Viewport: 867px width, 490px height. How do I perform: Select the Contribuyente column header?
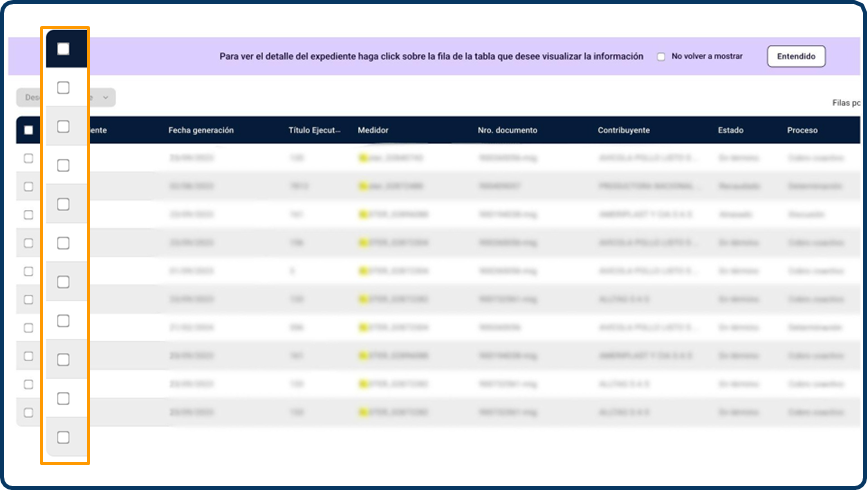(x=624, y=130)
